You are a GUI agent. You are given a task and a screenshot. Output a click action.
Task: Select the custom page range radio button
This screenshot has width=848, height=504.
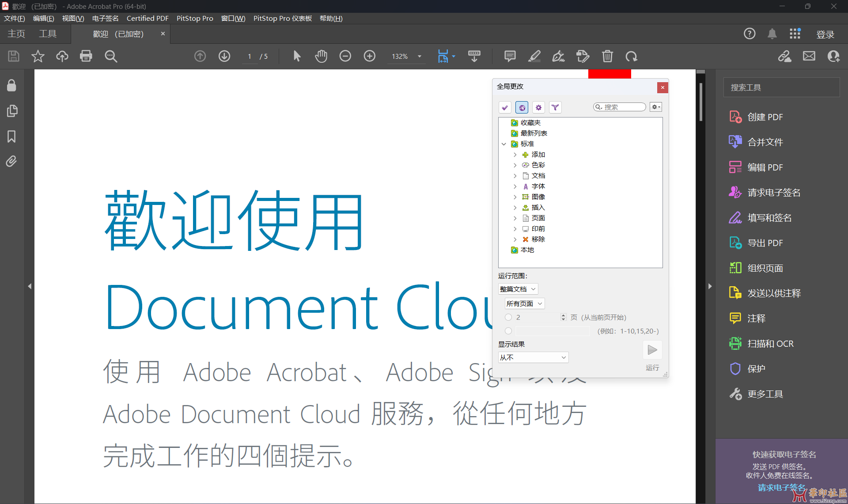point(508,331)
